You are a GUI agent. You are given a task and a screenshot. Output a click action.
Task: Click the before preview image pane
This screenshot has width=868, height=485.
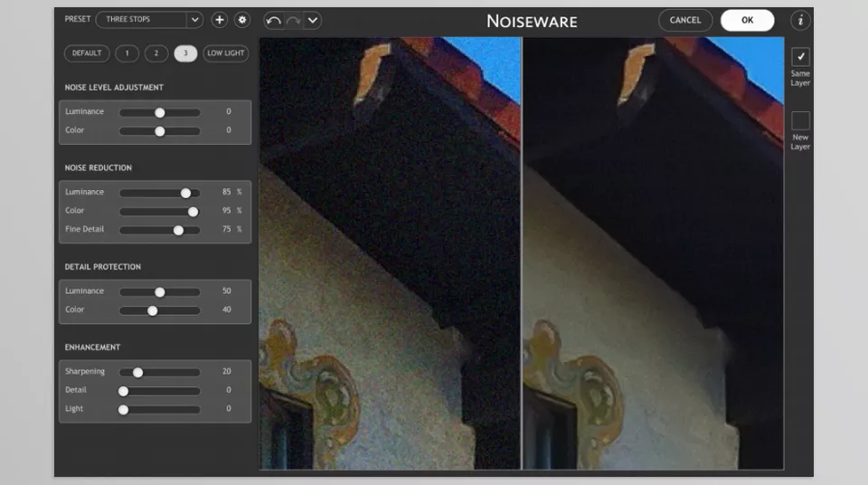[390, 253]
